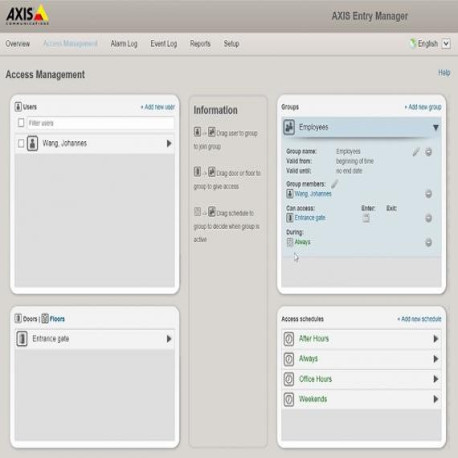Image resolution: width=458 pixels, height=458 pixels.
Task: Switch to Floors view link
Action: coord(57,319)
